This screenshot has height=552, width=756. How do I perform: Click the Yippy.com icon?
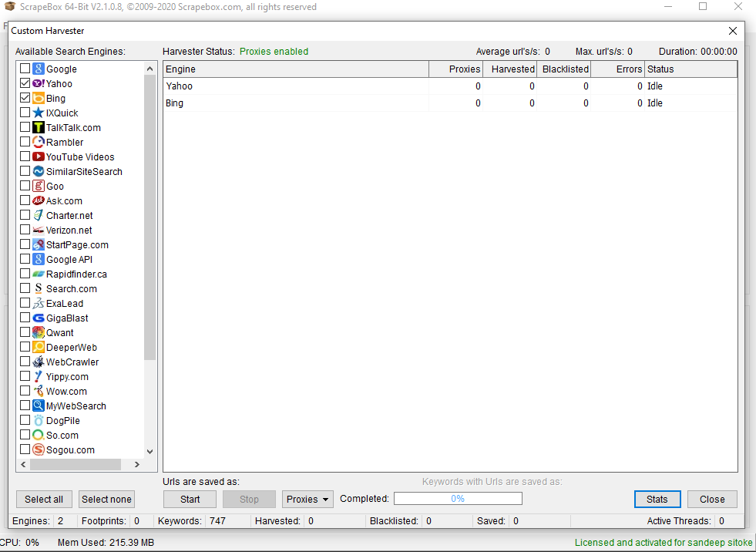pos(39,376)
